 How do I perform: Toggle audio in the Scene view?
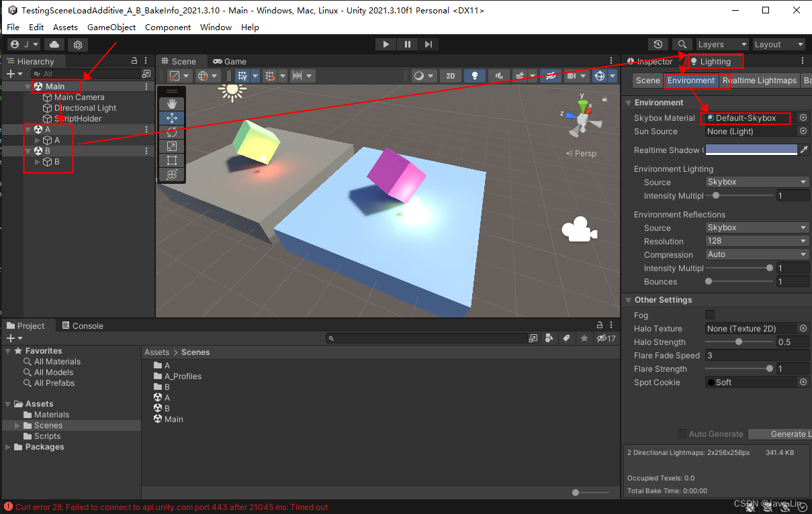point(499,75)
